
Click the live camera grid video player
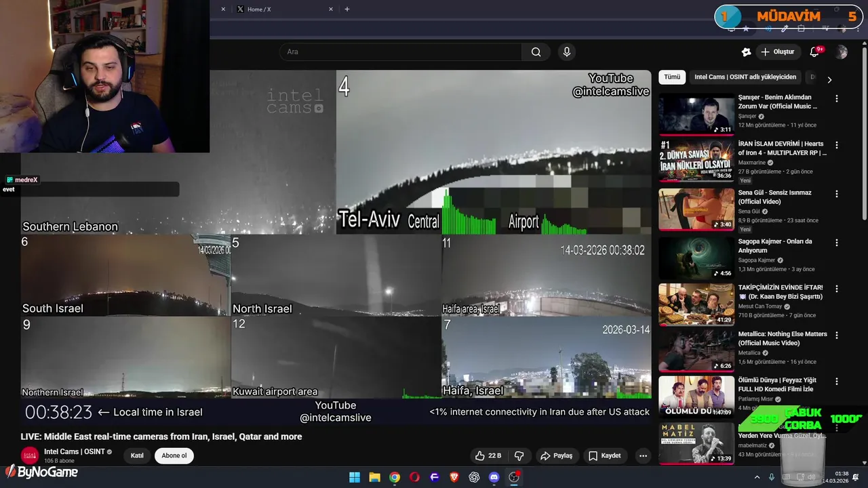coord(336,247)
